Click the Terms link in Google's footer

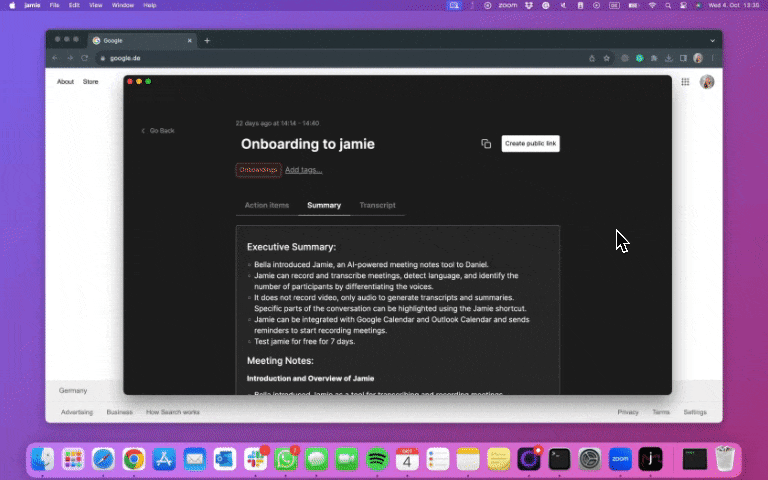[x=661, y=412]
